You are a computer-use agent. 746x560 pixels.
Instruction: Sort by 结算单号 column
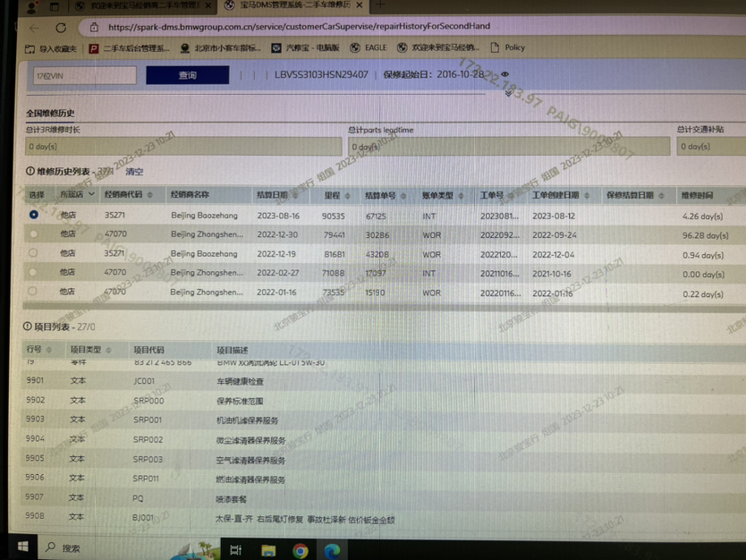[403, 196]
